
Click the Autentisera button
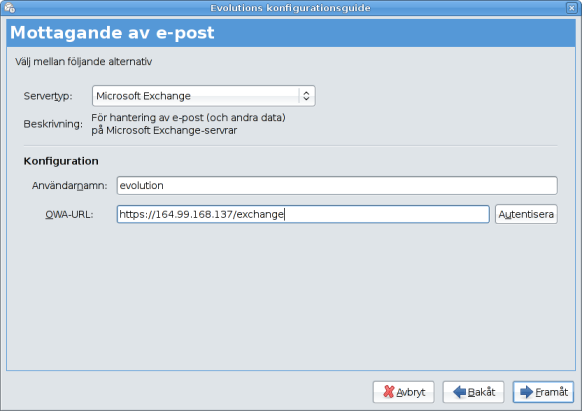tap(526, 214)
